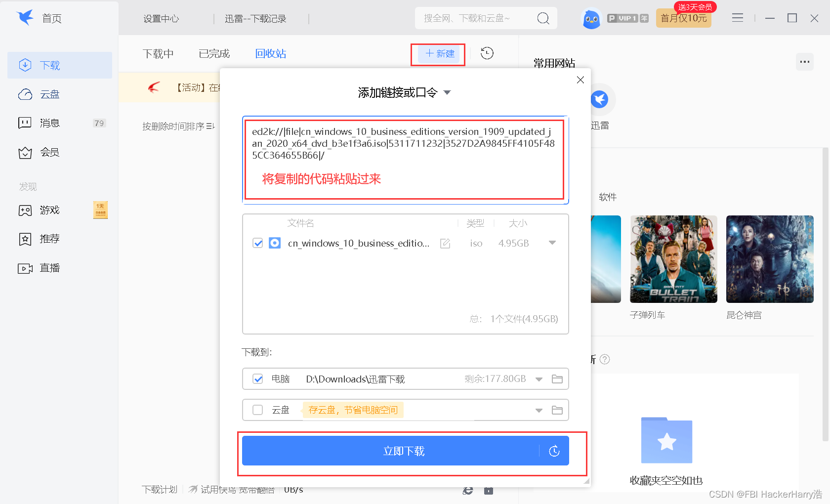830x504 pixels.
Task: Click the help question mark icon
Action: pyautogui.click(x=605, y=359)
